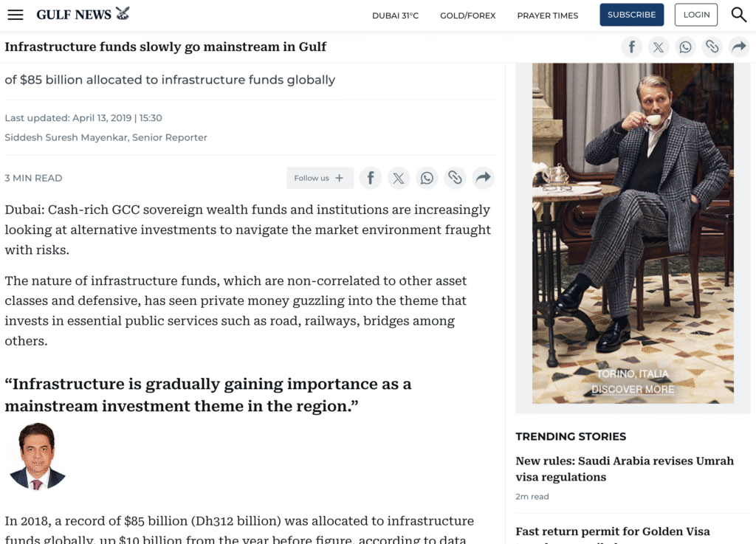Screen dimensions: 756x544
Task: Share on Facebook below the byline
Action: (371, 178)
